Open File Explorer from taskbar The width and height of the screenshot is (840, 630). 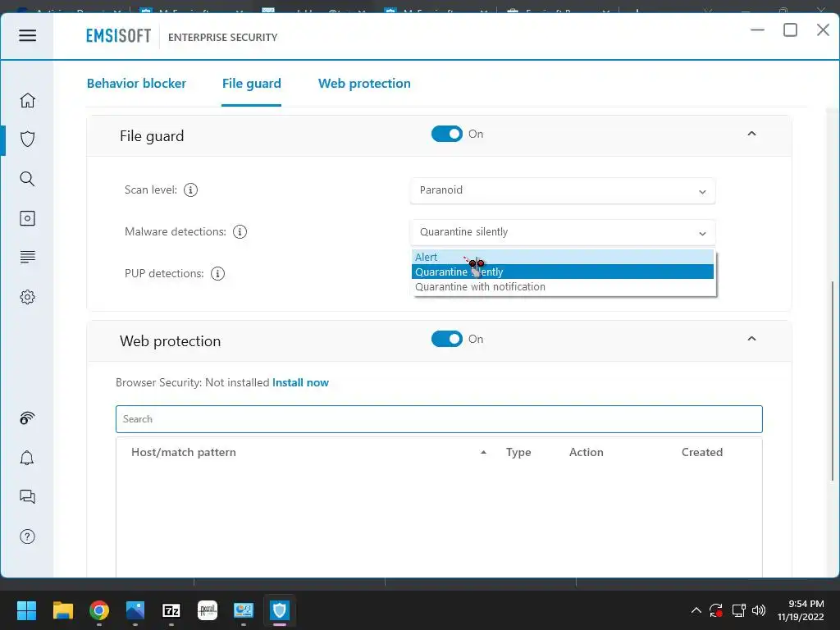point(62,610)
